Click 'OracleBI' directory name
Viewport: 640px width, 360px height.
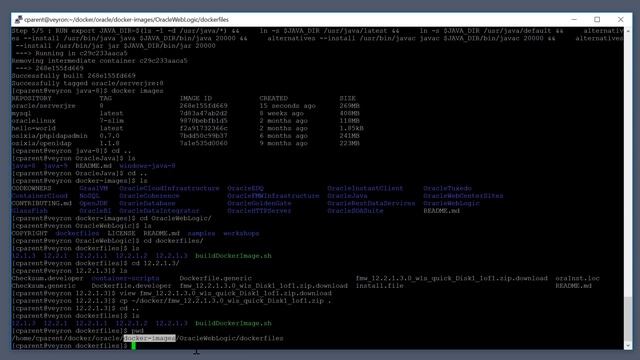click(96, 211)
